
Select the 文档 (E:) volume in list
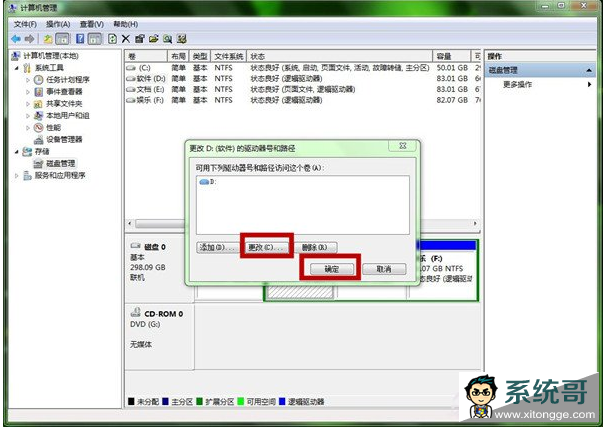(146, 89)
